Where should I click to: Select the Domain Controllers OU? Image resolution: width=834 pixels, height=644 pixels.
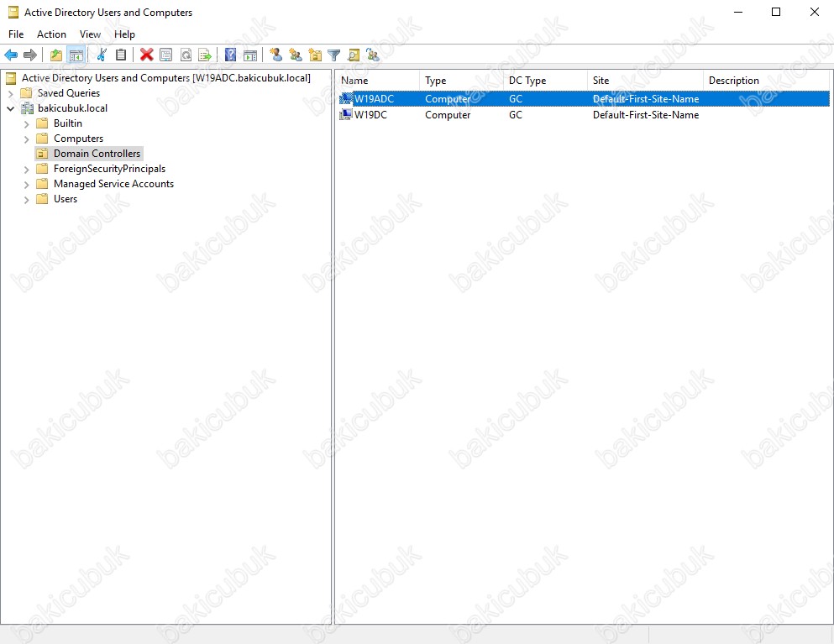97,154
